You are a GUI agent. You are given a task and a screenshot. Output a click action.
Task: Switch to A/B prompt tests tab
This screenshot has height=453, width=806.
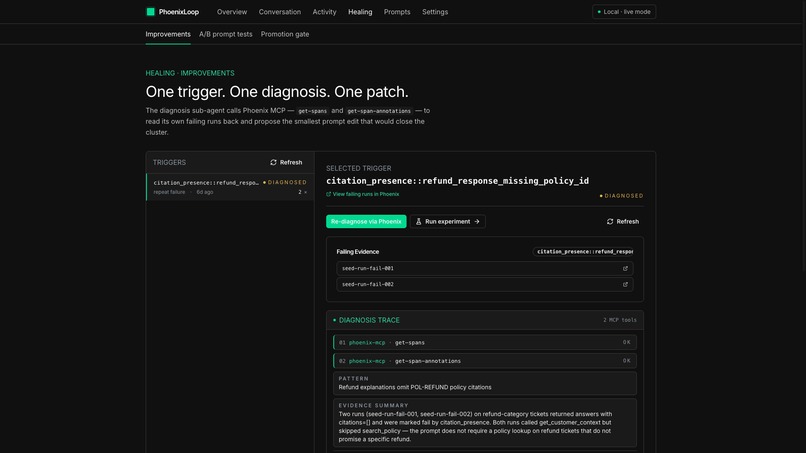(x=226, y=34)
